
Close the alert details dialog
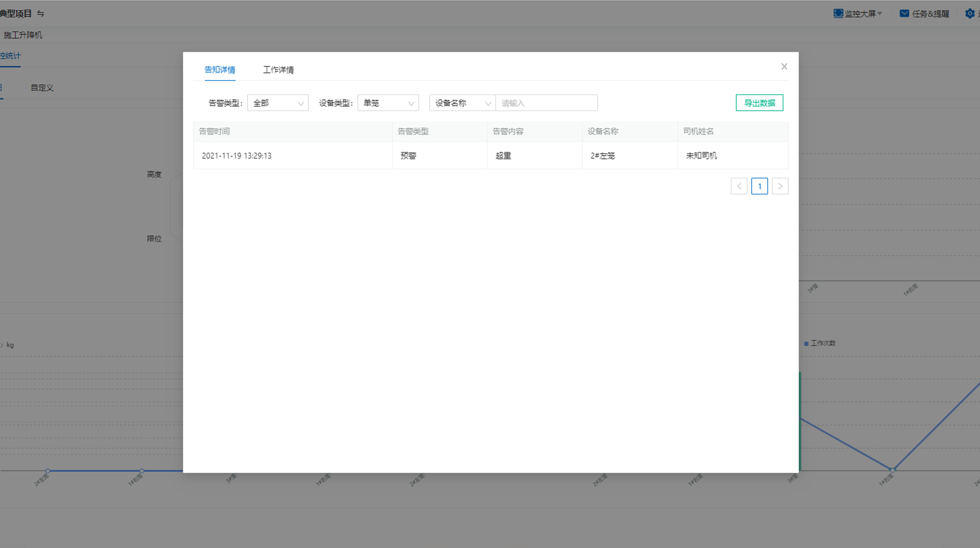784,66
